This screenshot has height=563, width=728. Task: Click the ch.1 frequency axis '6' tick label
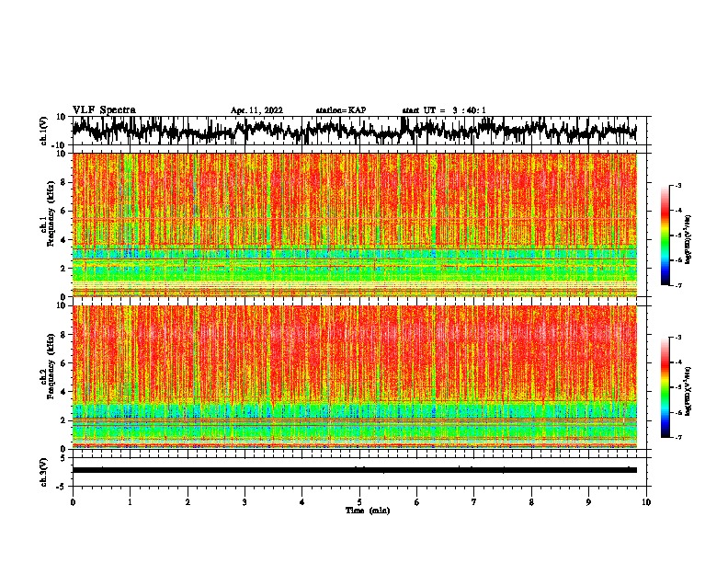coord(63,211)
